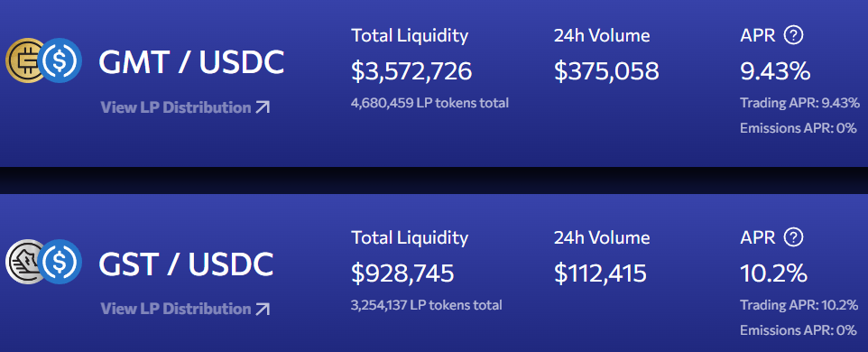Screen dimensions: 868x352
Task: Click the USDC icon in GMT pair
Action: (60, 60)
